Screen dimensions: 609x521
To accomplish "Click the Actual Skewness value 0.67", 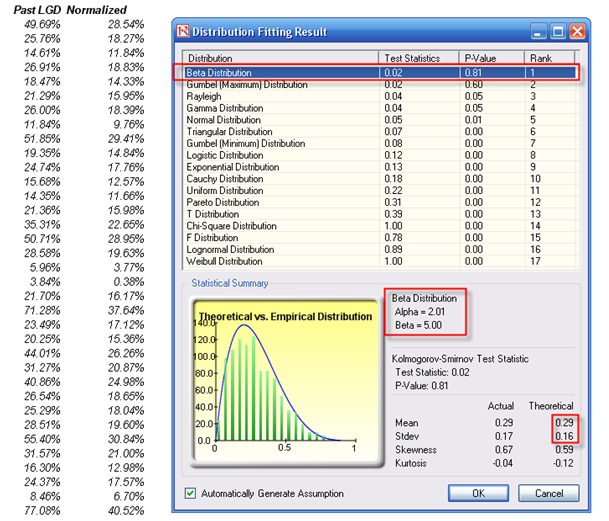I will [504, 450].
